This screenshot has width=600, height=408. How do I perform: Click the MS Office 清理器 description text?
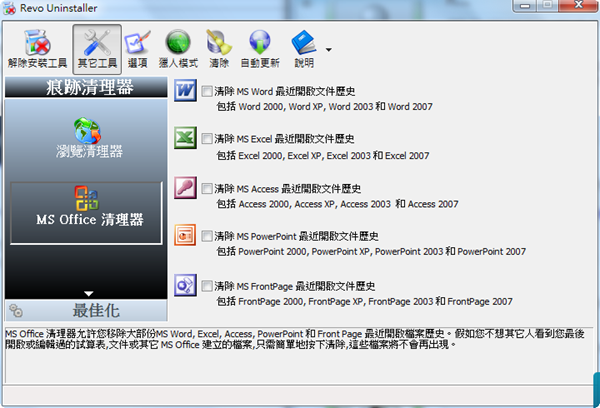click(x=295, y=339)
